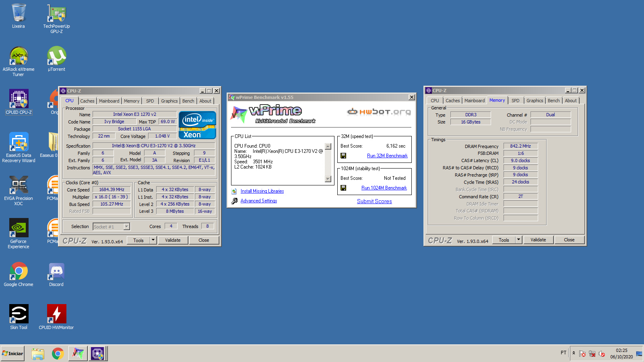Open the Lixeira recycle bin icon
This screenshot has width=644, height=362.
pyautogui.click(x=19, y=16)
